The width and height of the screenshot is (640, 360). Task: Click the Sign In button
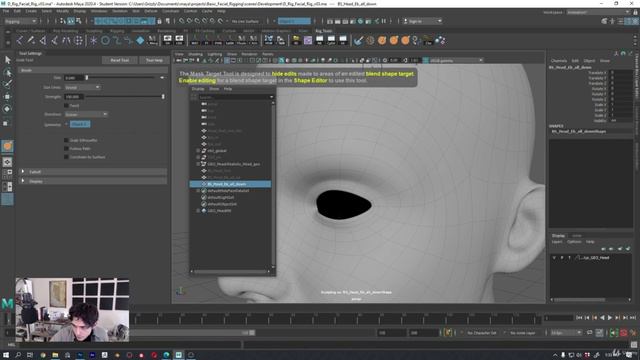(422, 21)
